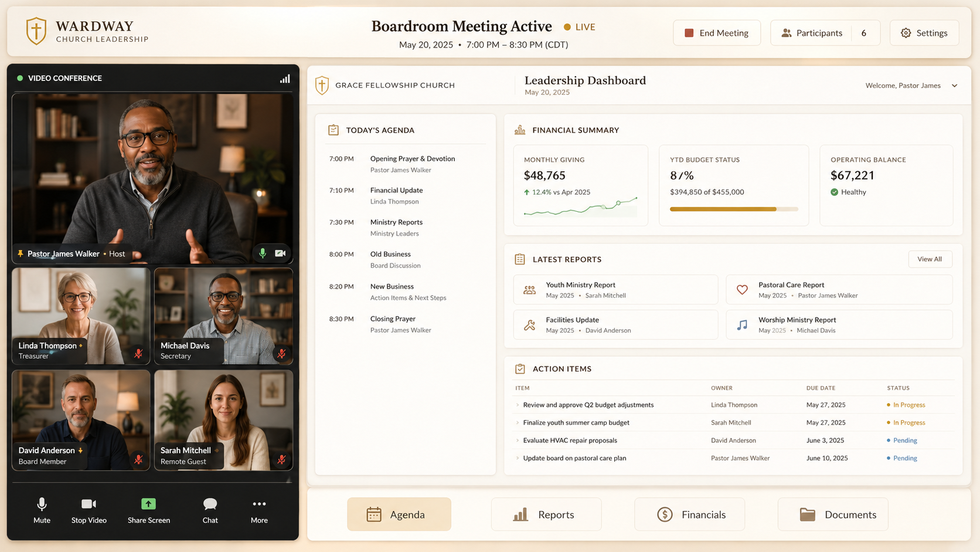The width and height of the screenshot is (980, 552).
Task: Click the June 10, 2025 due date
Action: 827,458
